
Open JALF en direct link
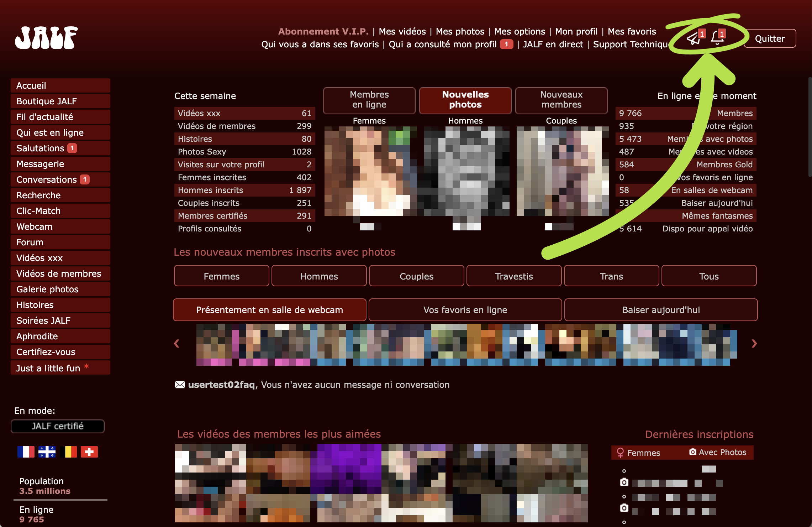[553, 44]
